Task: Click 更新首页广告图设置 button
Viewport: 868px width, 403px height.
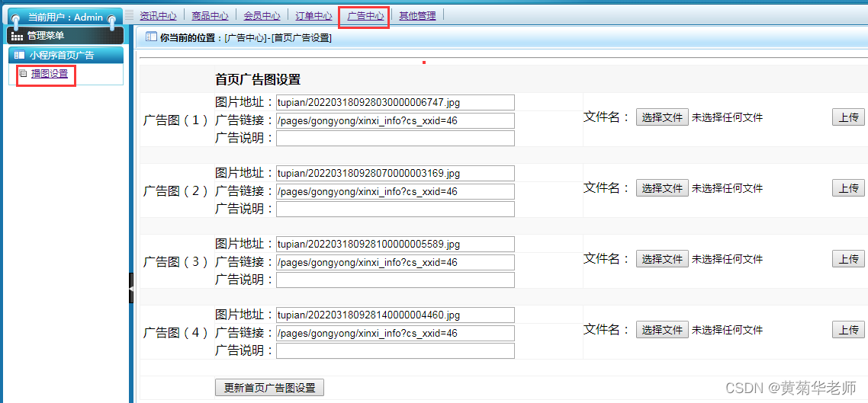Action: click(x=269, y=388)
